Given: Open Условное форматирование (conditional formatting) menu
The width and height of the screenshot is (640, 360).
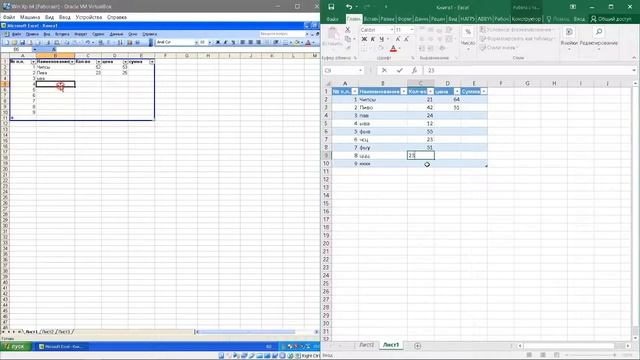Looking at the screenshot, I should click(516, 30).
